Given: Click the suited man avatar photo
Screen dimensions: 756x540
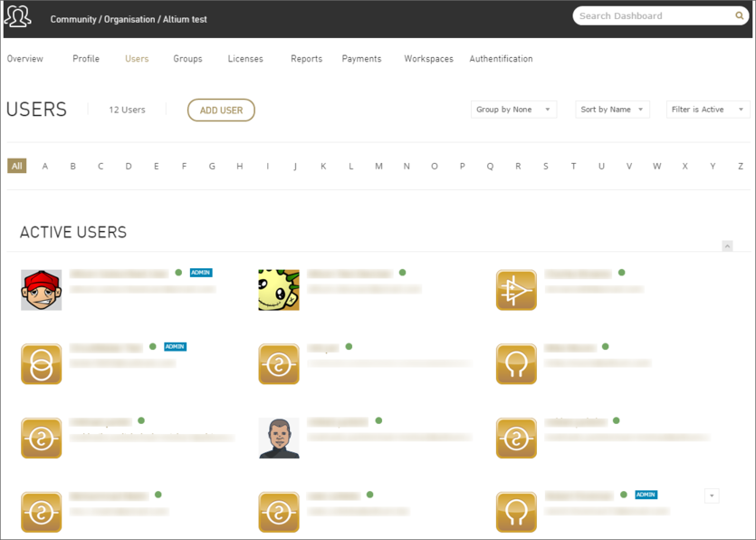Looking at the screenshot, I should pos(279,439).
